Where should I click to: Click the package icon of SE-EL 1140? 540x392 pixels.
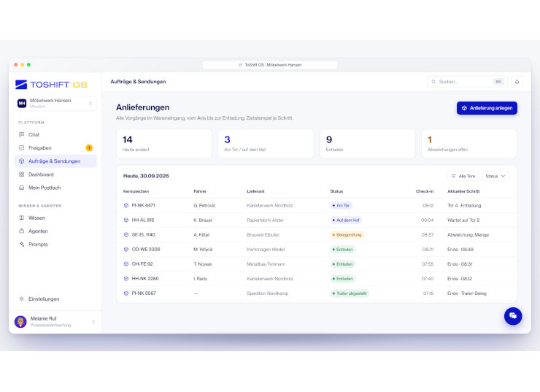pos(126,234)
